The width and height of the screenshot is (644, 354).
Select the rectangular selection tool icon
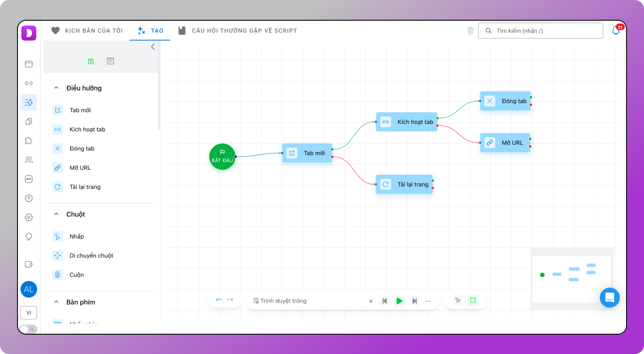point(473,301)
